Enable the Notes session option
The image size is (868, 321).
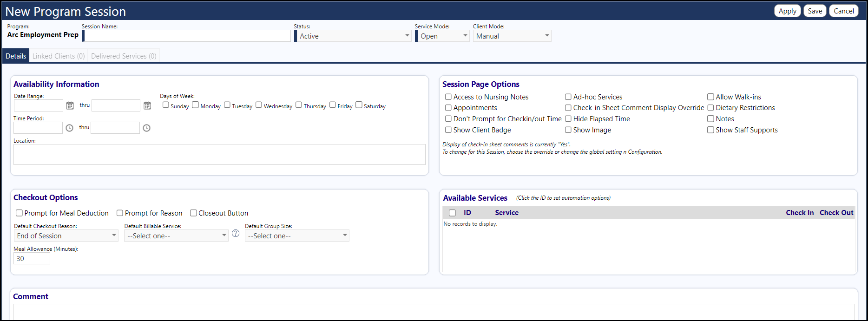(710, 119)
